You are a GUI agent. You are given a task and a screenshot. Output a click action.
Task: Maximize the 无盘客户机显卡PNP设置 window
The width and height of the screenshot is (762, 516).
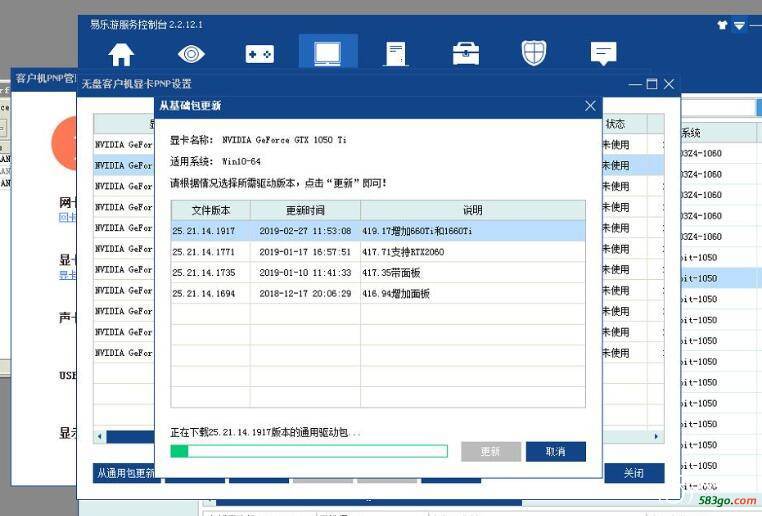click(x=652, y=84)
